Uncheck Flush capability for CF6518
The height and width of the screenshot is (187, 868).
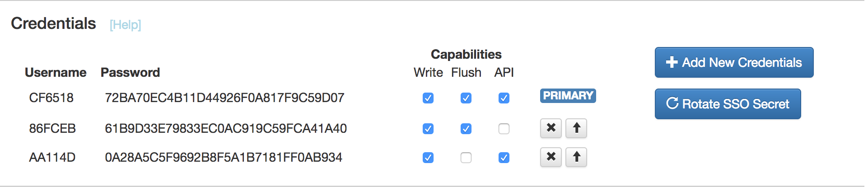point(466,98)
